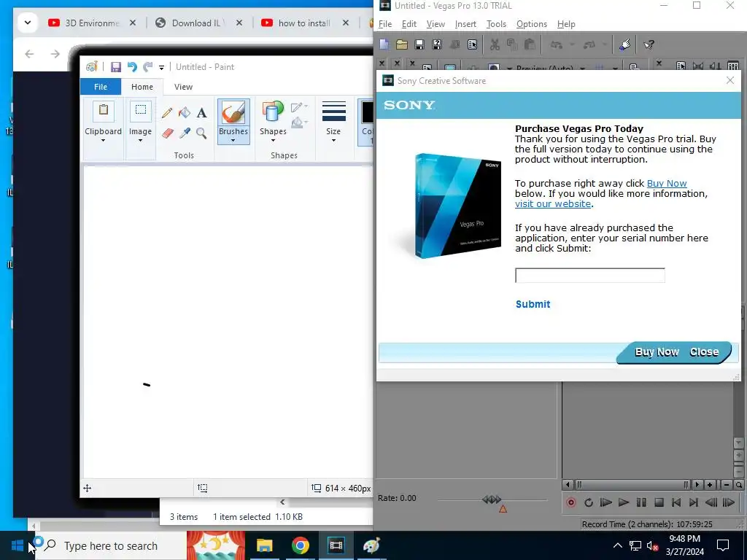Screen dimensions: 747x560
Task: Click the Vegas playback Rate slider handle
Action: pos(492,499)
